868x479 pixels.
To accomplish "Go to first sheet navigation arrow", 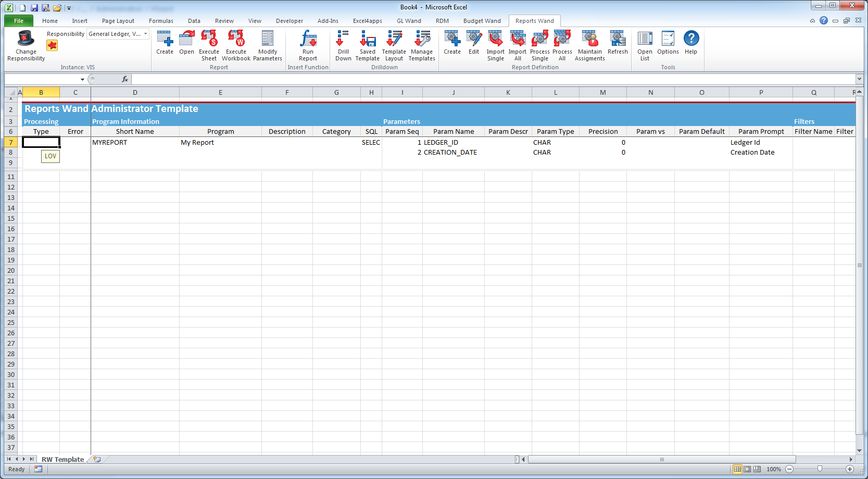I will click(9, 459).
